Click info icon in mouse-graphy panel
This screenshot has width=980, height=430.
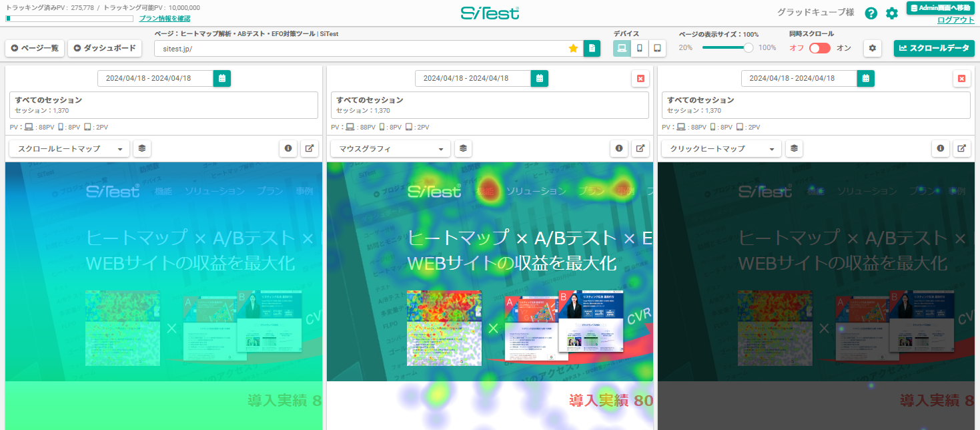click(x=619, y=148)
